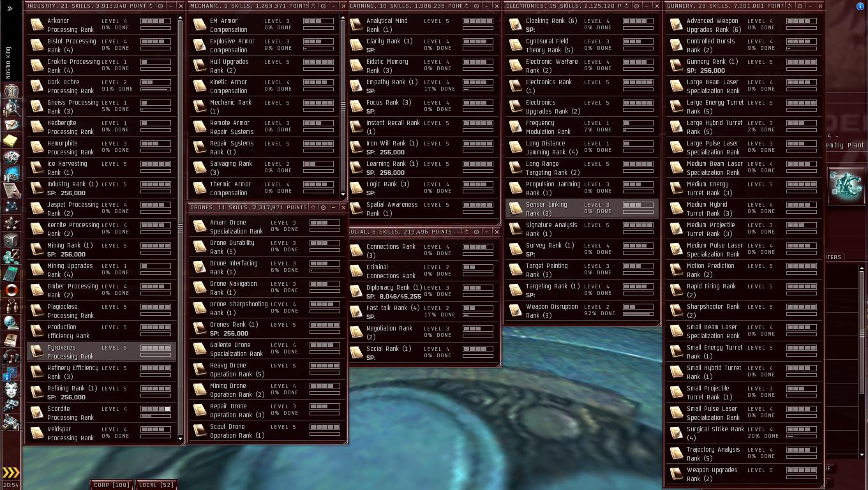Open the mail envelope icon in sidebar
The width and height of the screenshot is (868, 490).
pos(11,124)
